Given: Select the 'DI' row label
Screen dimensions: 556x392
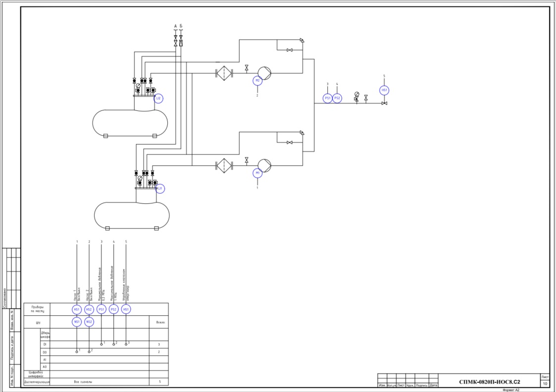Looking at the screenshot, I should 45,344.
